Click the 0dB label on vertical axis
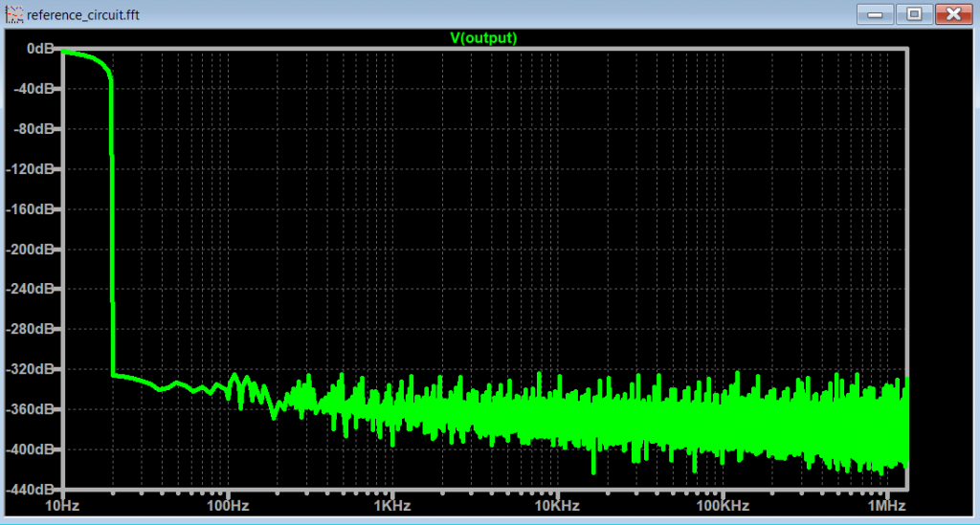 [40, 48]
